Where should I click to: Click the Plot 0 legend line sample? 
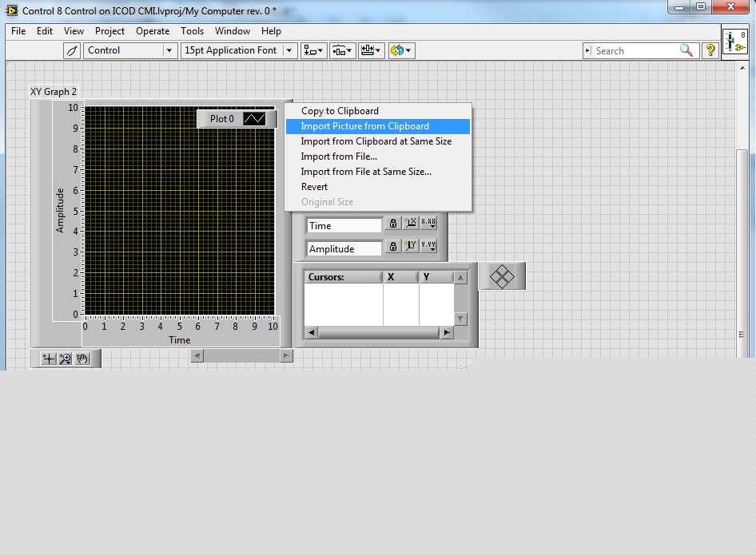[254, 118]
